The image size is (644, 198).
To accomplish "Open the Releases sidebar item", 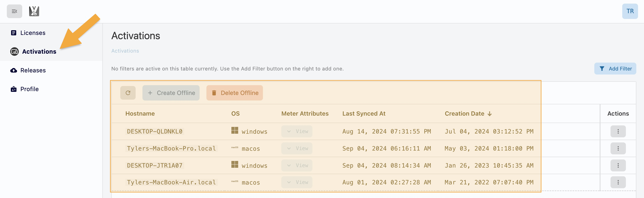I will 33,70.
